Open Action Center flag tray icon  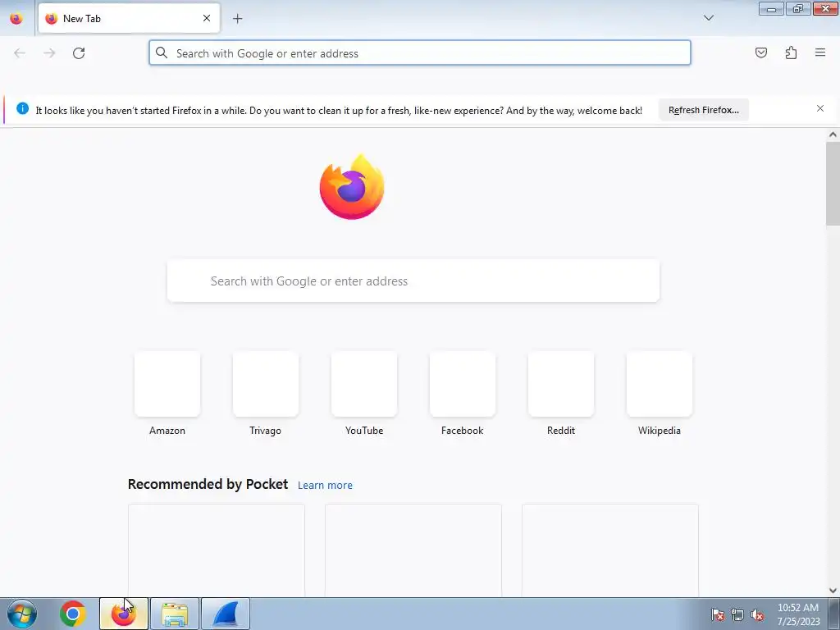tap(718, 615)
